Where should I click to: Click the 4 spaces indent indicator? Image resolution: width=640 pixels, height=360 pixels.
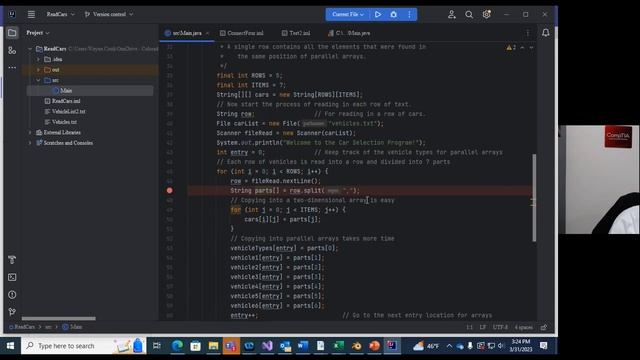coord(524,327)
